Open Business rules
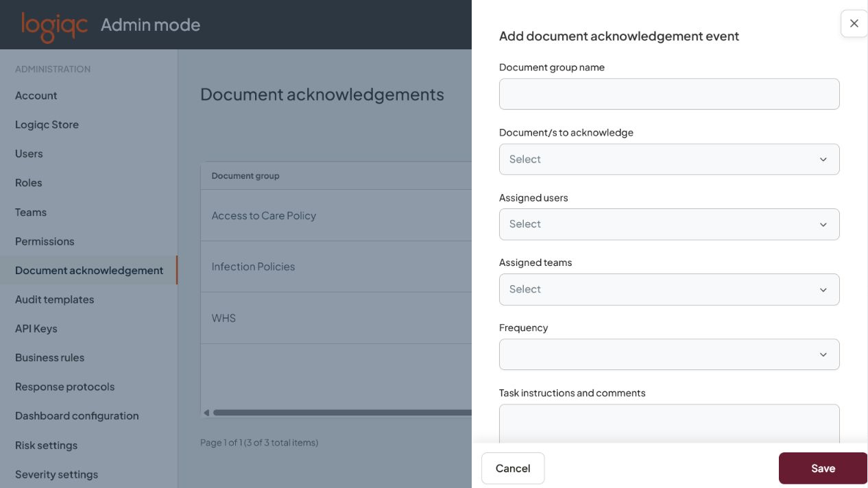The height and width of the screenshot is (488, 868). [49, 358]
